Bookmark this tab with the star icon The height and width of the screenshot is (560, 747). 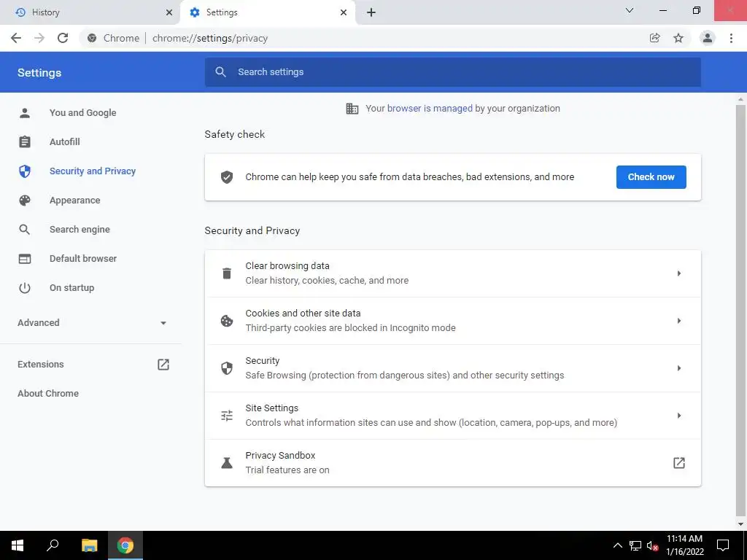point(678,38)
